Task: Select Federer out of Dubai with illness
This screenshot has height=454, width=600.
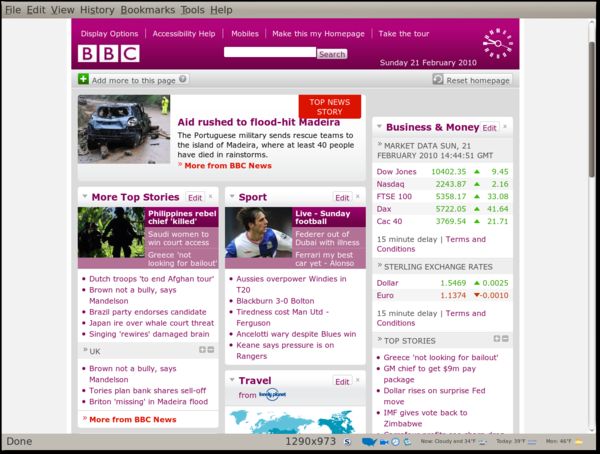Action: tap(329, 238)
